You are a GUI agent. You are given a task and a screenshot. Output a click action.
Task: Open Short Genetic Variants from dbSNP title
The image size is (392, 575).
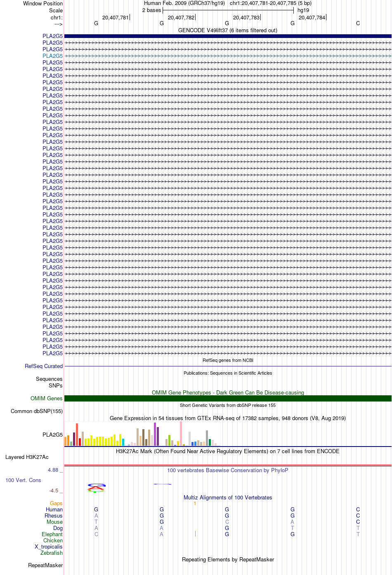(228, 405)
